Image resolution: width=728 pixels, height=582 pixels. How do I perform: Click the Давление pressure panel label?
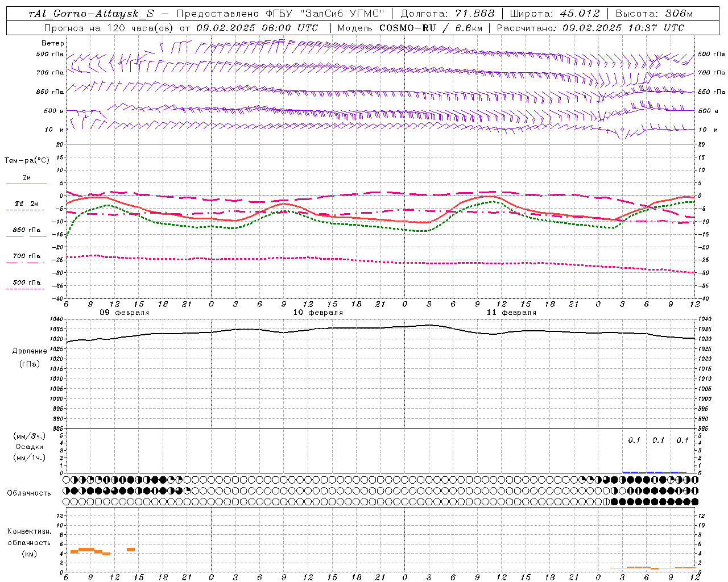[x=30, y=351]
